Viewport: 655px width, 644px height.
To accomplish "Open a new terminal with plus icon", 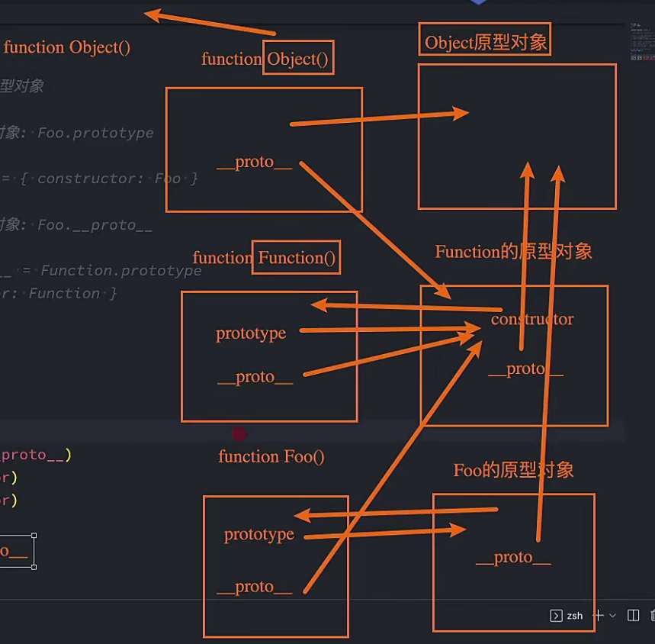I will click(x=599, y=616).
